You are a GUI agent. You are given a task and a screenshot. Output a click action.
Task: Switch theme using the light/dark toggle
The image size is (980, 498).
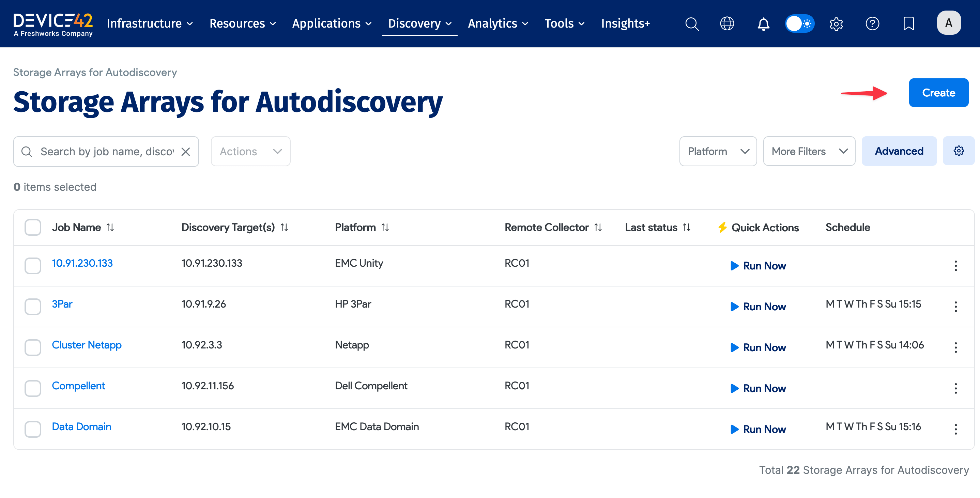click(799, 24)
